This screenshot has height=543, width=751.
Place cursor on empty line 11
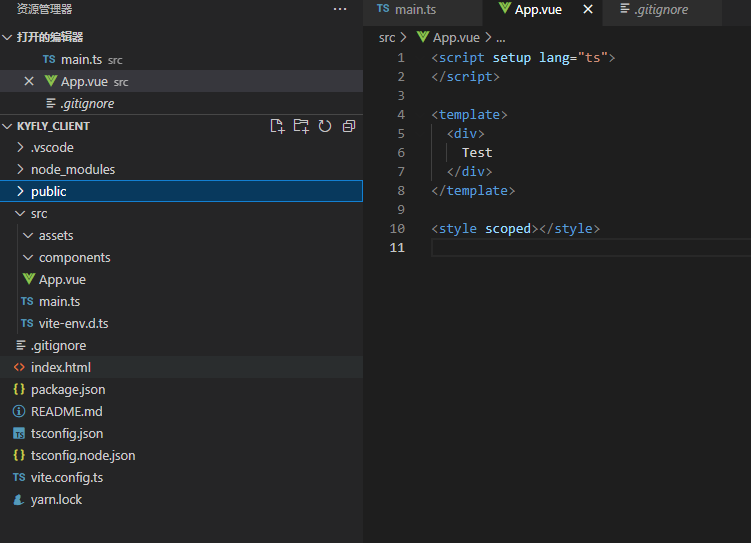click(580, 248)
